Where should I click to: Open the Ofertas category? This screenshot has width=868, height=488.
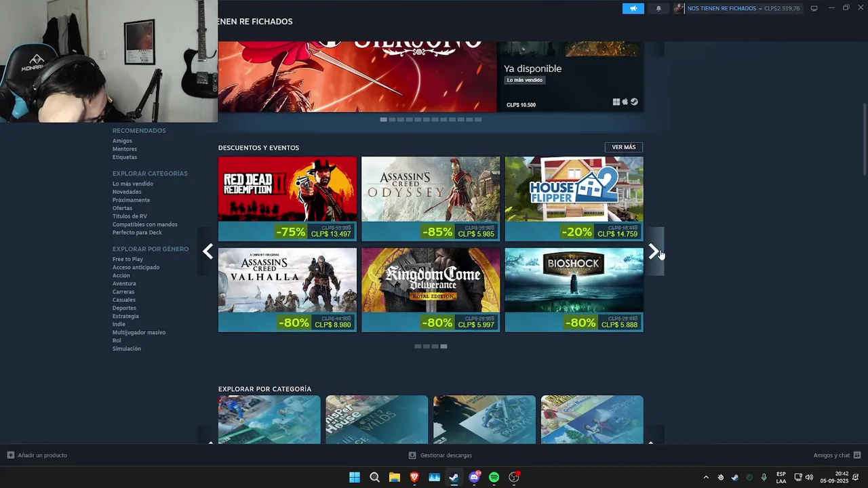[122, 208]
